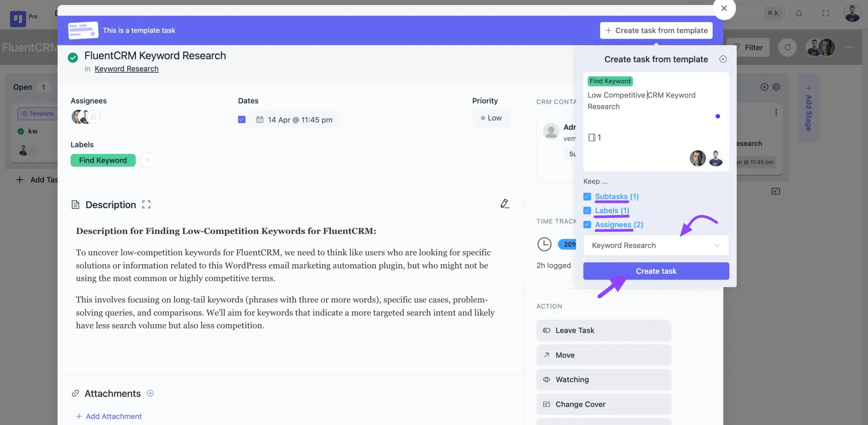The height and width of the screenshot is (425, 868).
Task: Add a task with stage plus icon
Action: [764, 87]
